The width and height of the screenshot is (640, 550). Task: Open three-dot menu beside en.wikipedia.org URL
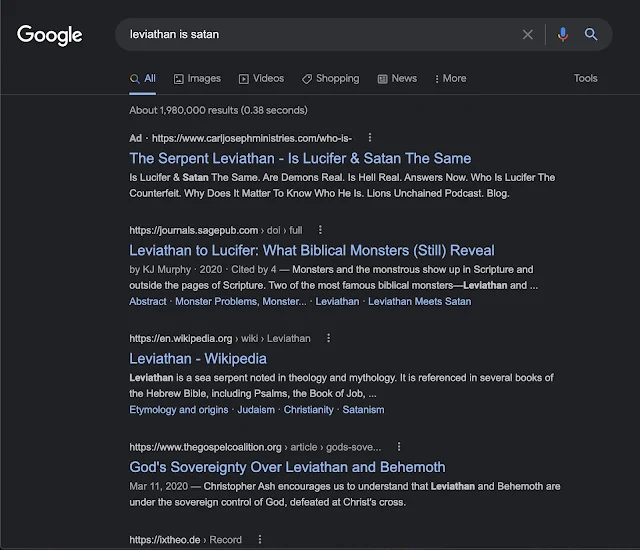pyautogui.click(x=328, y=338)
